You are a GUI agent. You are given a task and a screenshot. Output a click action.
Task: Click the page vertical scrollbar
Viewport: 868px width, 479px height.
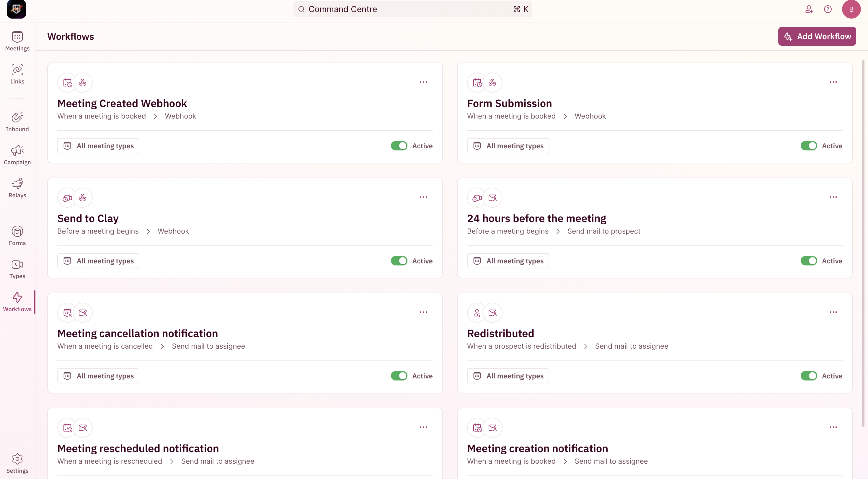coord(863,243)
